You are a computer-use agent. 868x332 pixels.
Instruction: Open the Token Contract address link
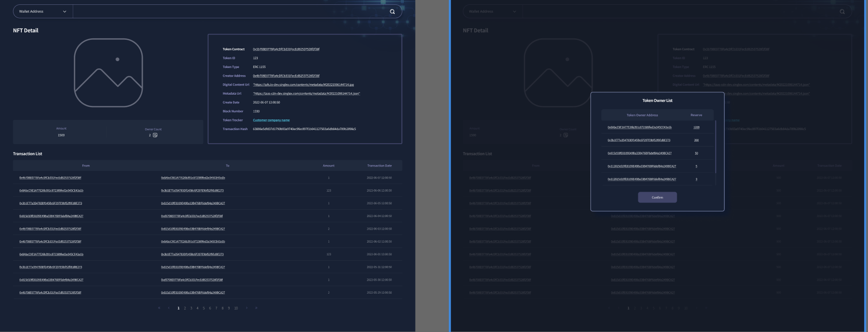286,49
